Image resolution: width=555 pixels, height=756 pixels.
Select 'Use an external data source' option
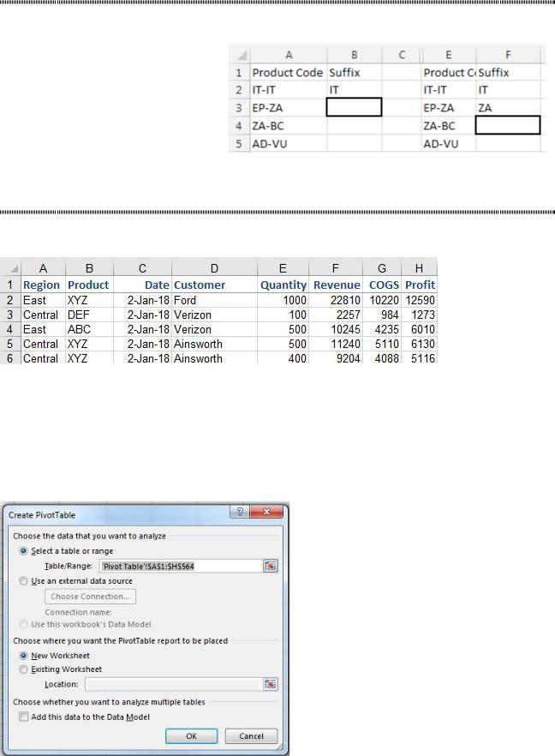coord(24,581)
